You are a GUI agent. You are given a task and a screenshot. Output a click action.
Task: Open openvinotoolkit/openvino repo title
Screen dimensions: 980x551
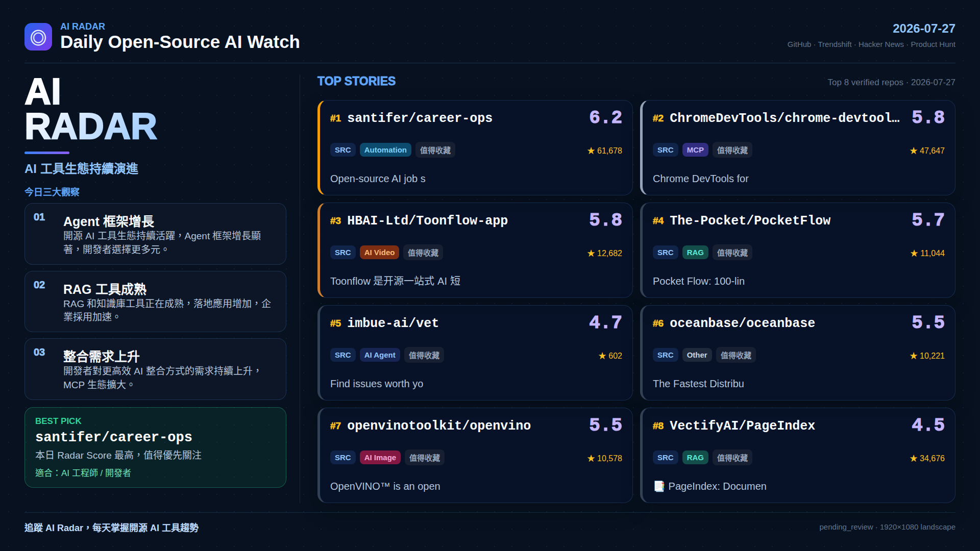(438, 425)
